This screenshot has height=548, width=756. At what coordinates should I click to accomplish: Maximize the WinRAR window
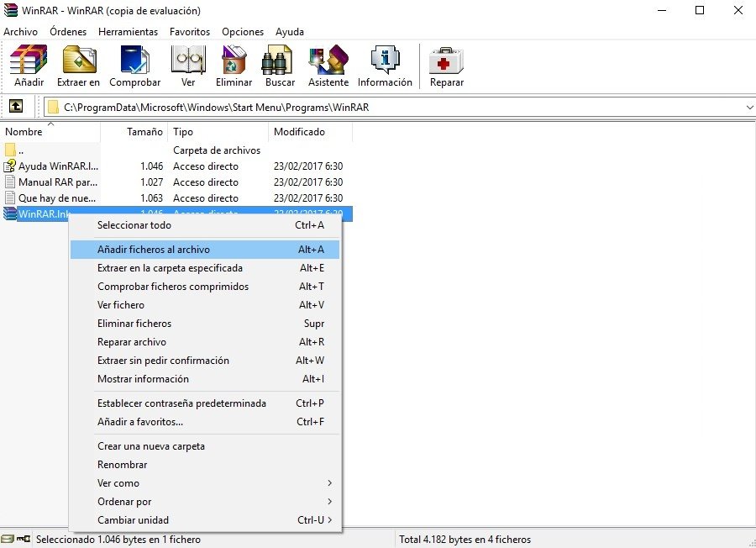[700, 10]
